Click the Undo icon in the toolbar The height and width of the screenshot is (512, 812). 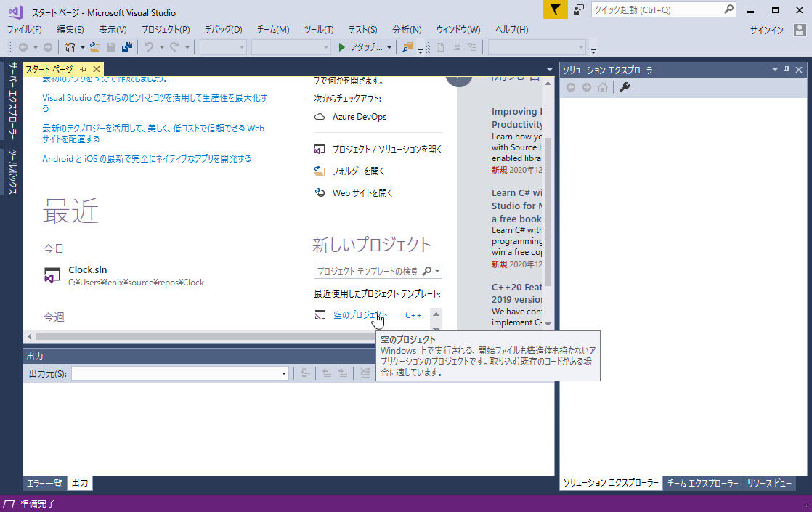[x=148, y=46]
